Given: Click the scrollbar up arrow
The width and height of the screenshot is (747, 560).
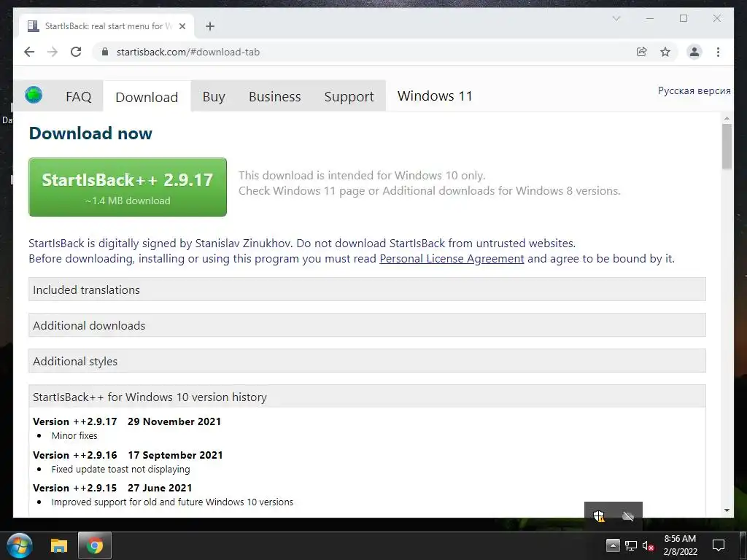Looking at the screenshot, I should 727,118.
